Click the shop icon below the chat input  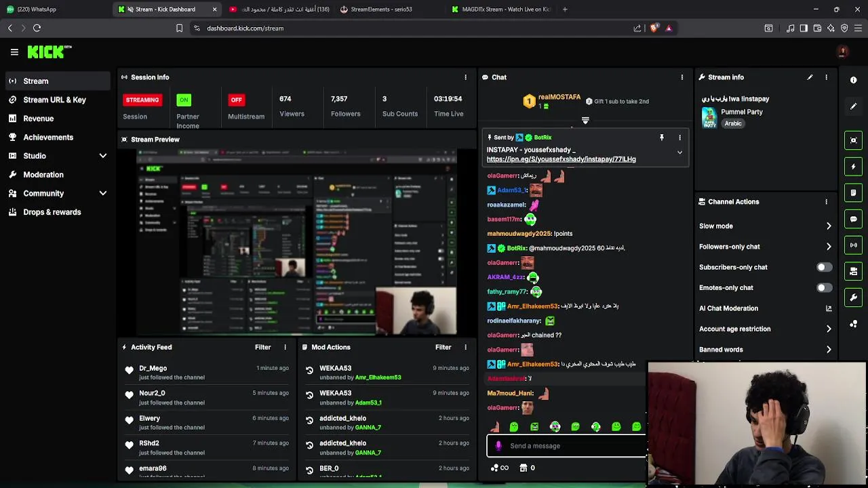(x=524, y=468)
